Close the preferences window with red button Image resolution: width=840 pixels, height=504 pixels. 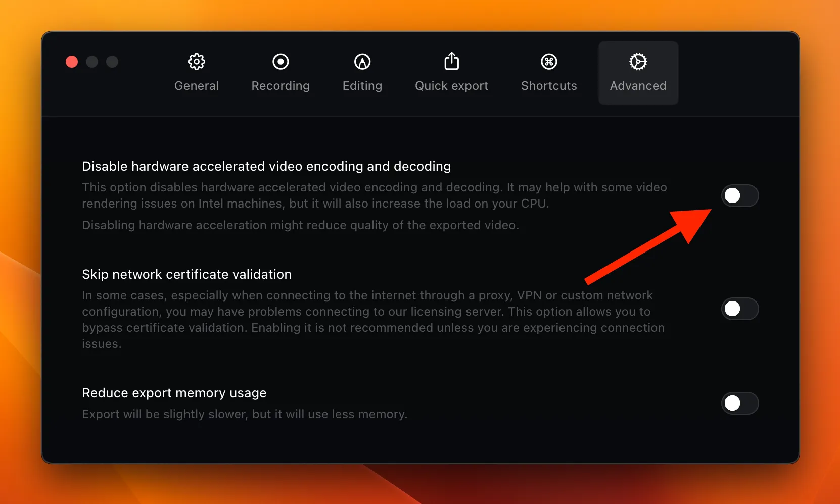click(72, 62)
